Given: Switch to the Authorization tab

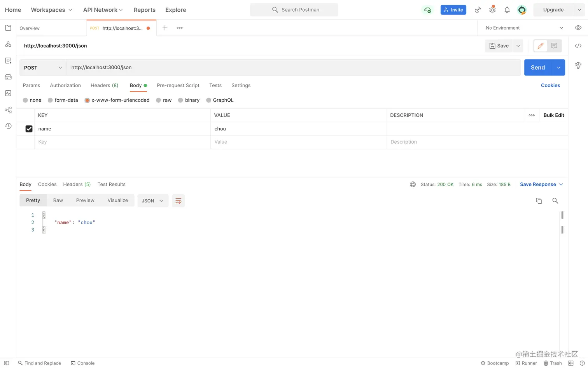Looking at the screenshot, I should pos(65,85).
